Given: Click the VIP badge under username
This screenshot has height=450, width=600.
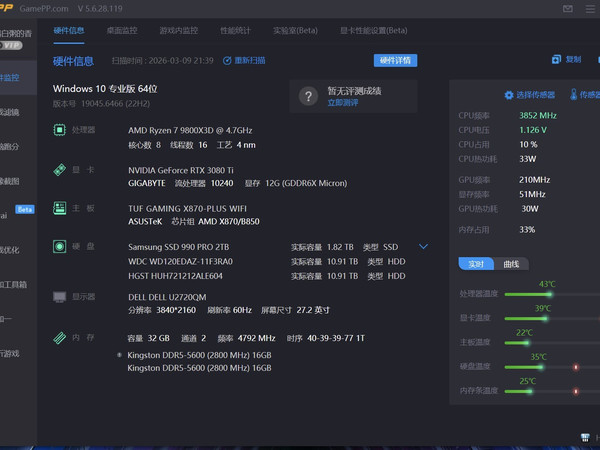Looking at the screenshot, I should click(11, 46).
